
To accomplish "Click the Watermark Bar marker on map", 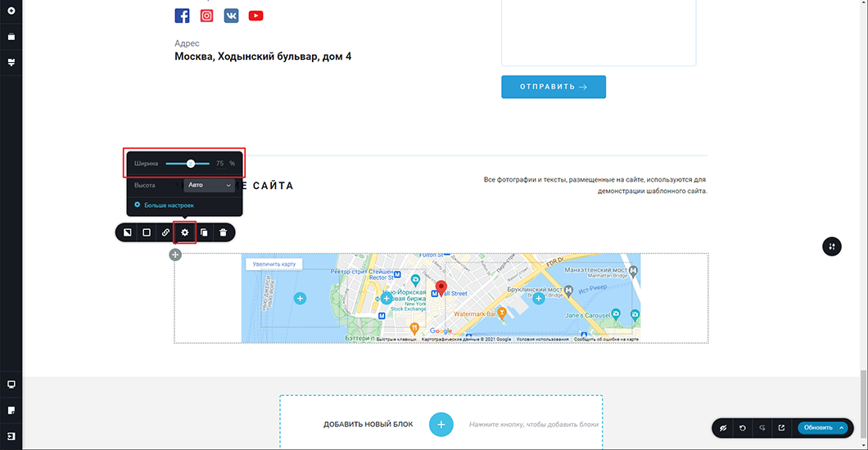I will 501,313.
